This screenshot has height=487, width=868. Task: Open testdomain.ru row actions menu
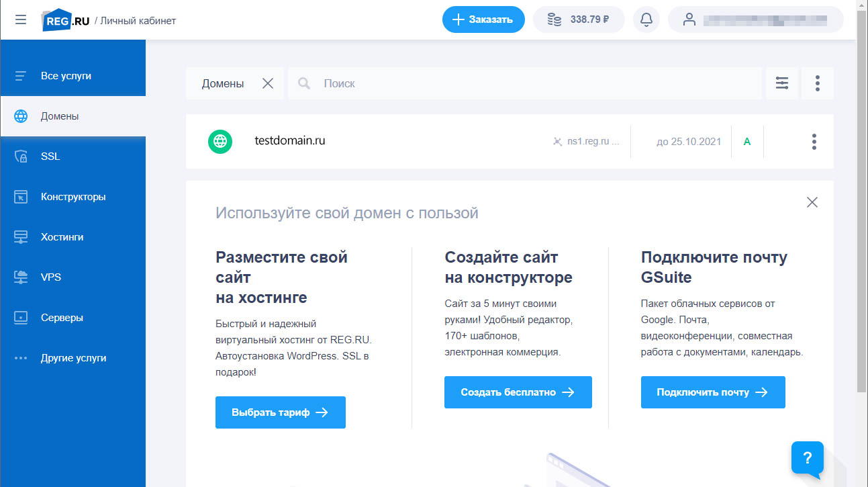pyautogui.click(x=814, y=142)
